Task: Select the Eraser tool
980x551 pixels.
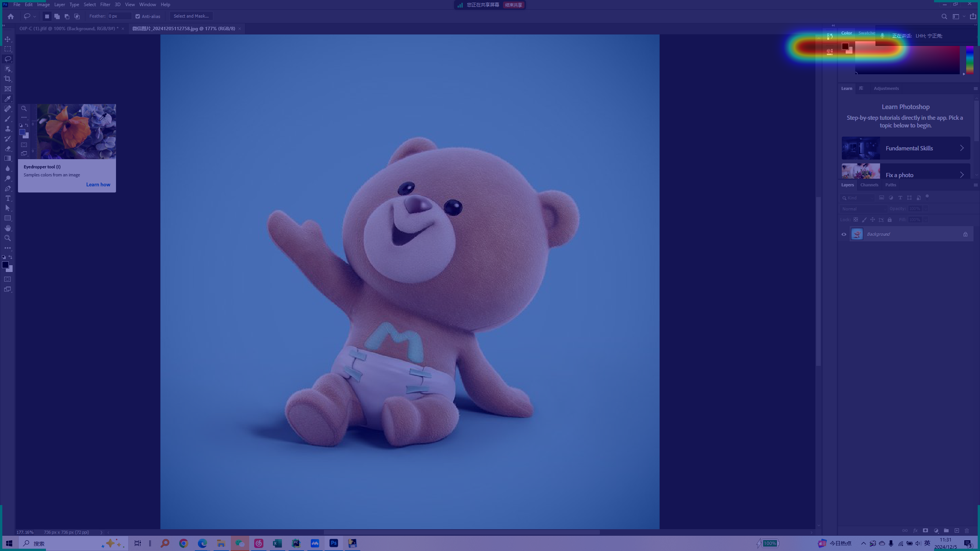Action: pos(8,148)
